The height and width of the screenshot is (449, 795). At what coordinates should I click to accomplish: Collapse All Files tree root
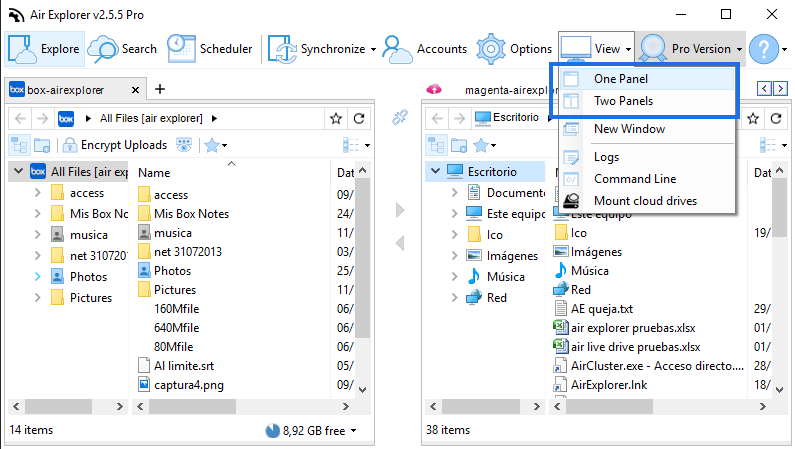pyautogui.click(x=19, y=171)
